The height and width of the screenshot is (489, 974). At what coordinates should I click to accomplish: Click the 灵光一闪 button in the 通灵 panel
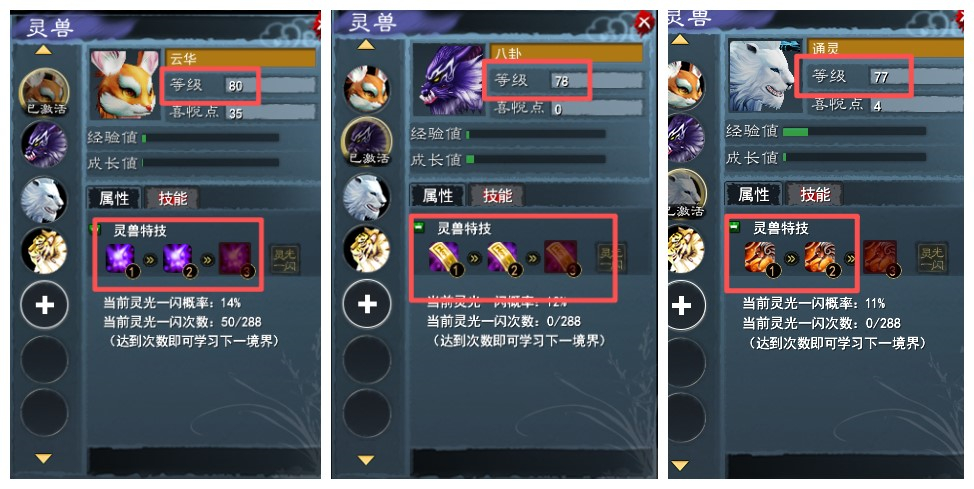[x=932, y=258]
